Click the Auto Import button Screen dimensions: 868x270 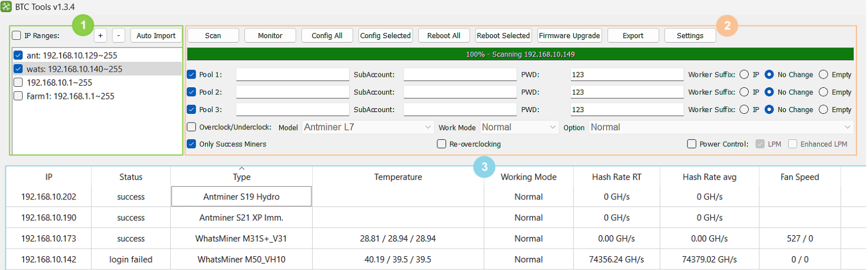click(x=156, y=35)
